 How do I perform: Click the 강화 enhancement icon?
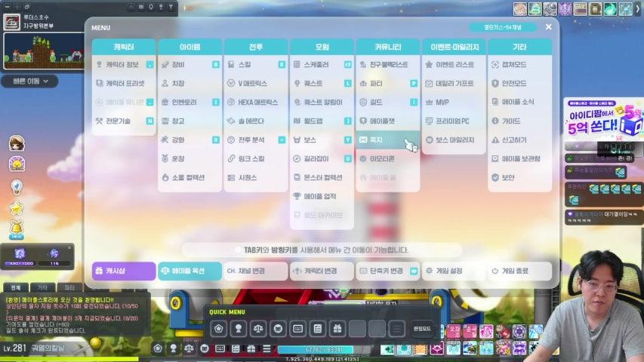tap(165, 140)
